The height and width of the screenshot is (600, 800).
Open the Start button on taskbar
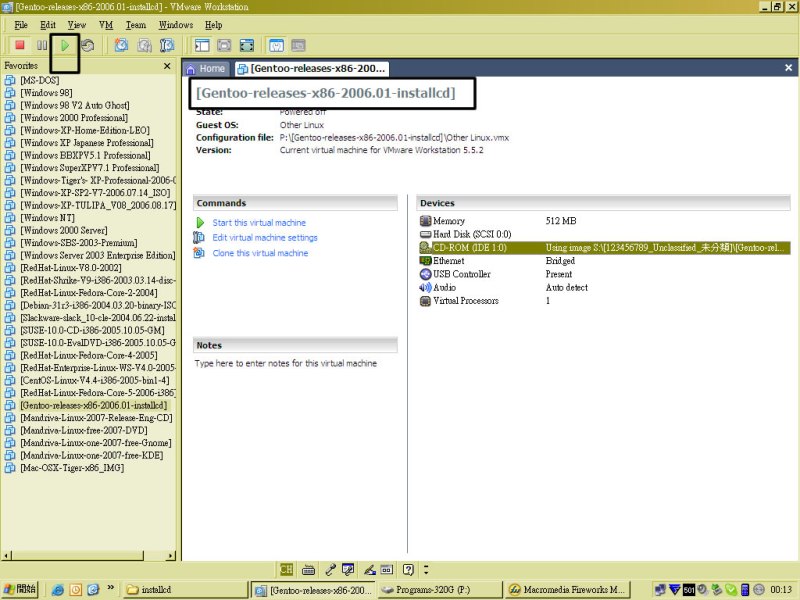tap(20, 589)
